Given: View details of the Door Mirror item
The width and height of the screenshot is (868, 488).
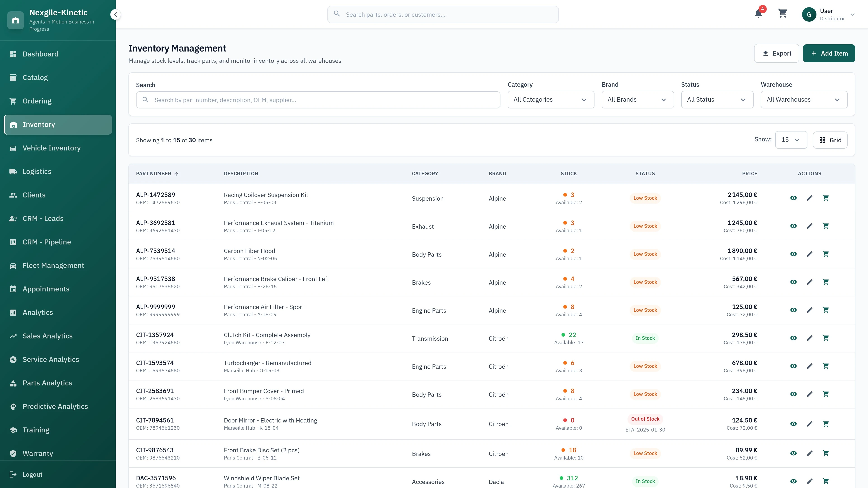Looking at the screenshot, I should click(x=794, y=424).
